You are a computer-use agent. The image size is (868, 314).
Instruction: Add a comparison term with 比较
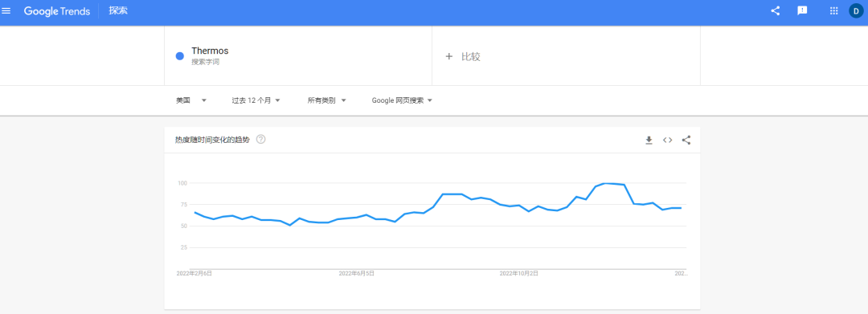(463, 56)
